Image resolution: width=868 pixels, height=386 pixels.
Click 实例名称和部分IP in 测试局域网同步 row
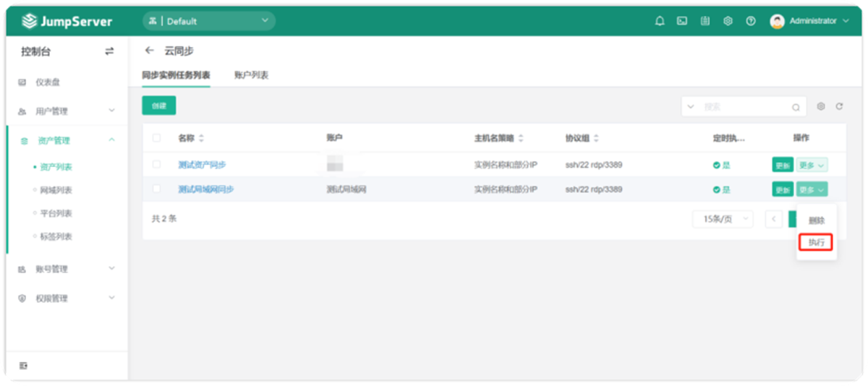click(x=506, y=189)
